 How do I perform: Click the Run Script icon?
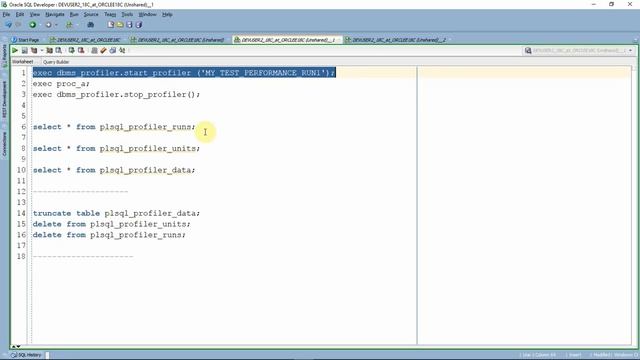(24, 51)
